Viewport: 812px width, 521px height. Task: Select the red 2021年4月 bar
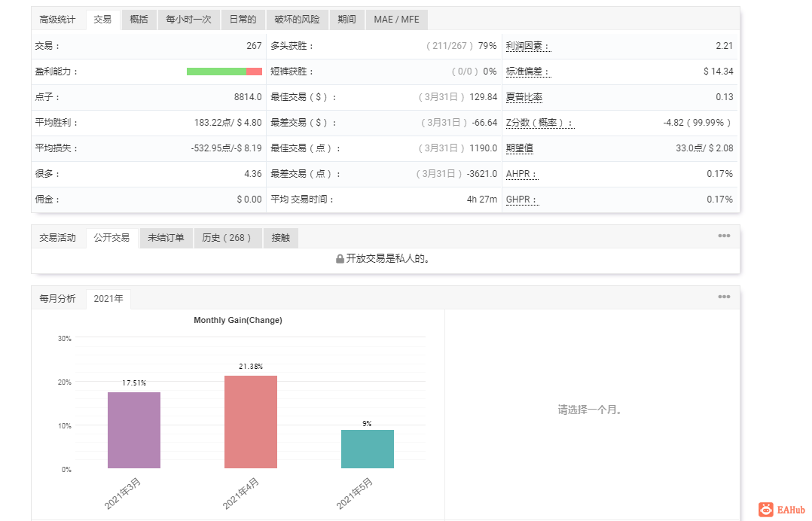click(x=251, y=422)
